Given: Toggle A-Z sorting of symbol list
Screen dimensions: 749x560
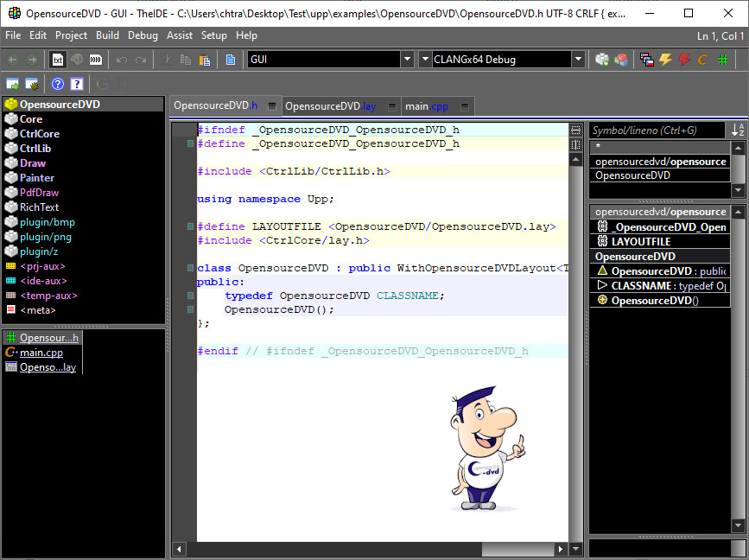Looking at the screenshot, I should pyautogui.click(x=737, y=130).
